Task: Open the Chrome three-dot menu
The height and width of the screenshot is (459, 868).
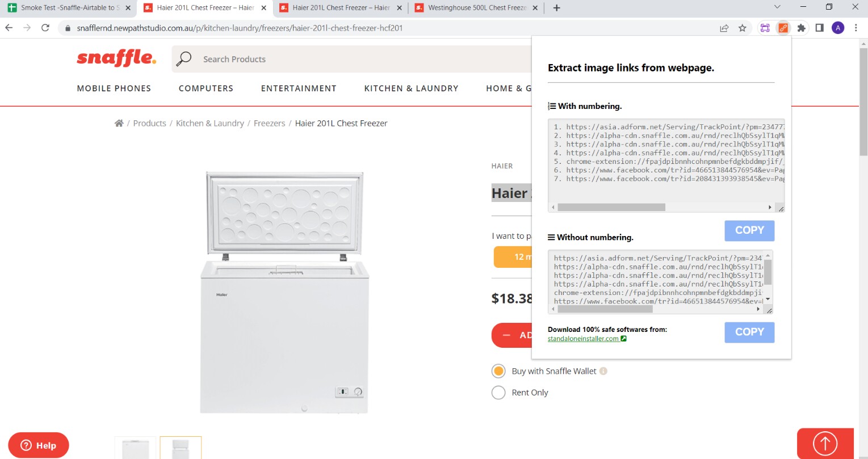Action: 856,28
